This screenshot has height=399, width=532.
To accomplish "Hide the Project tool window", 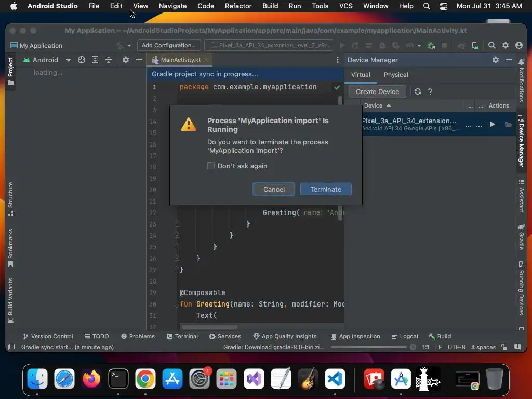I will click(139, 60).
